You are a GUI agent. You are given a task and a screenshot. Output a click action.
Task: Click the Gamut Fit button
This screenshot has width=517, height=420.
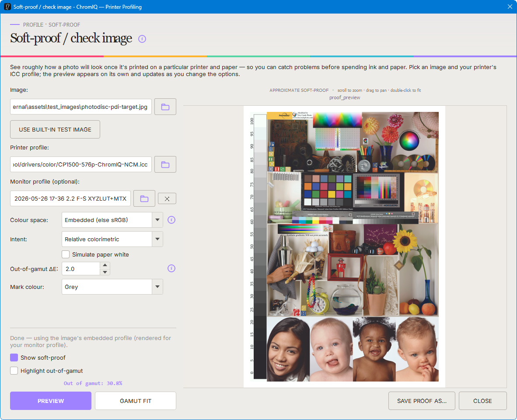pyautogui.click(x=136, y=401)
